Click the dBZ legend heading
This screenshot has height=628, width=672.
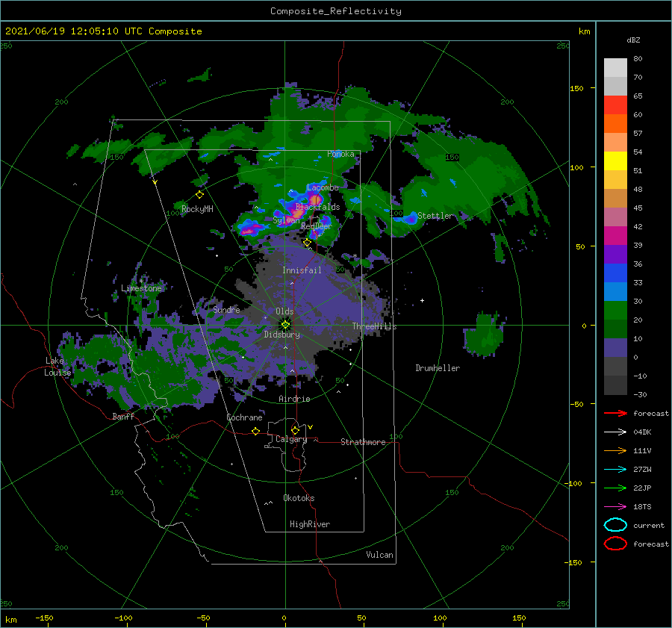click(633, 40)
